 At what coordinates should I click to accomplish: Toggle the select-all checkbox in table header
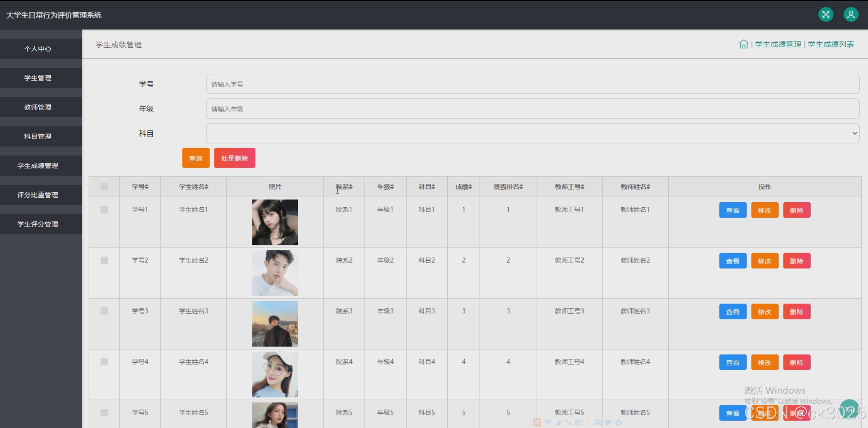[104, 187]
